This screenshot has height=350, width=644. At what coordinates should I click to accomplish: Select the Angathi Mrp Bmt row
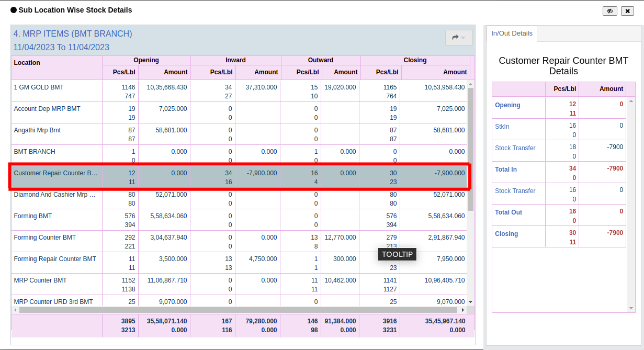(x=239, y=134)
